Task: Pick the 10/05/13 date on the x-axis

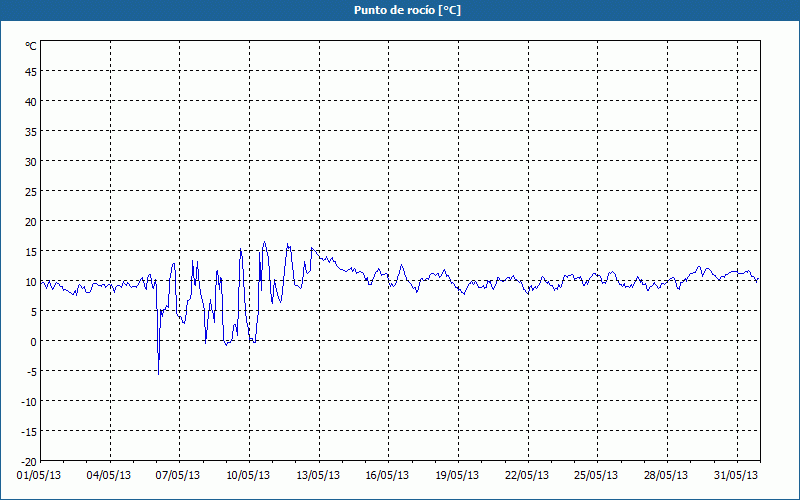Action: [x=250, y=475]
